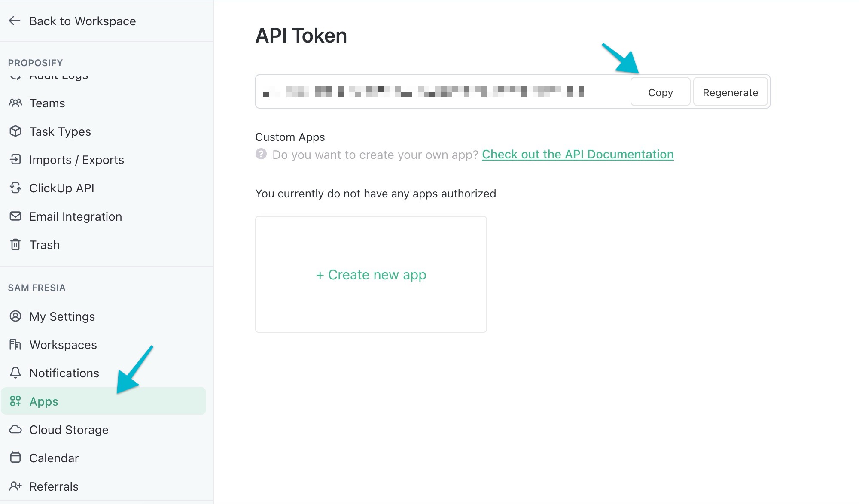Click the ClickUp API sync icon
Image resolution: width=859 pixels, height=504 pixels.
click(x=15, y=188)
